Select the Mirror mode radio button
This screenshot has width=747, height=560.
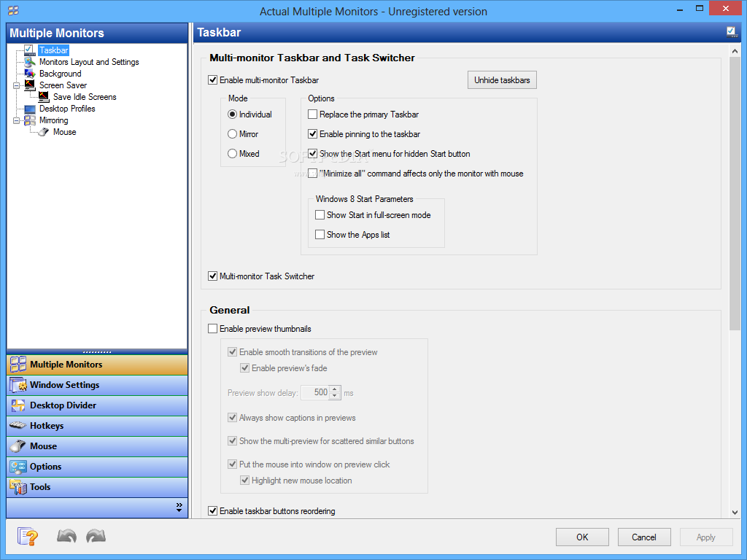[233, 134]
